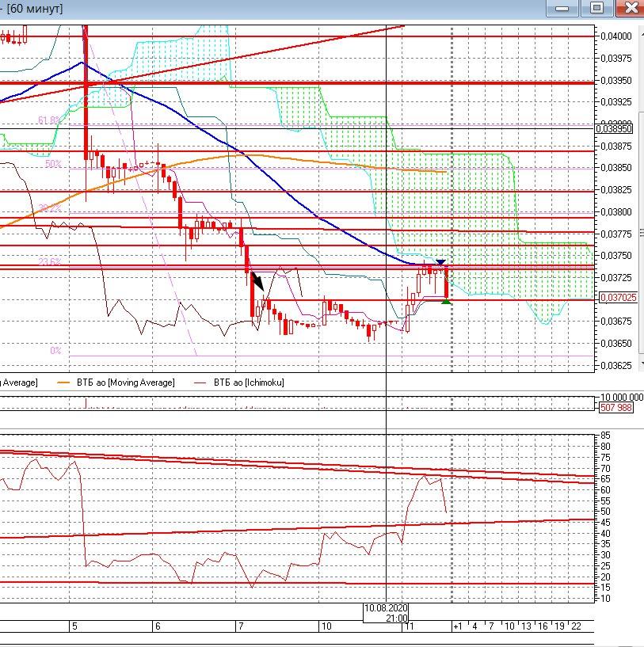
Task: Click the current price label 0,037025
Action: pyautogui.click(x=618, y=298)
